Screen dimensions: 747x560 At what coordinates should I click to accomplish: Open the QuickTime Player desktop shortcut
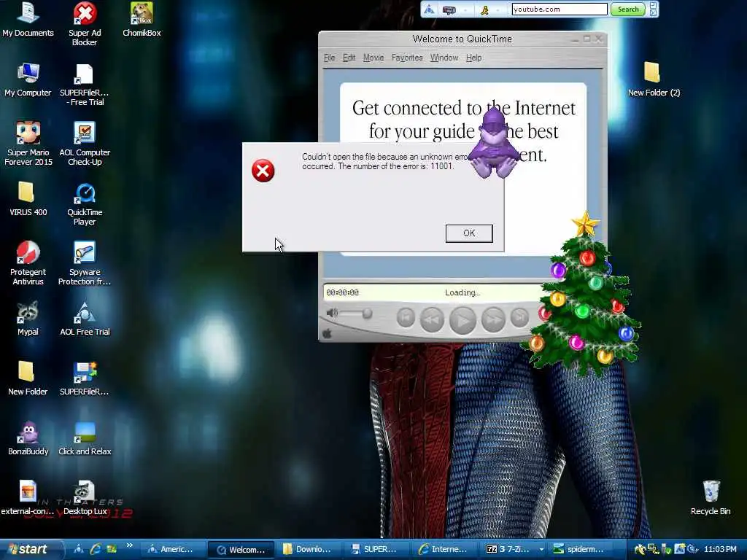click(85, 204)
